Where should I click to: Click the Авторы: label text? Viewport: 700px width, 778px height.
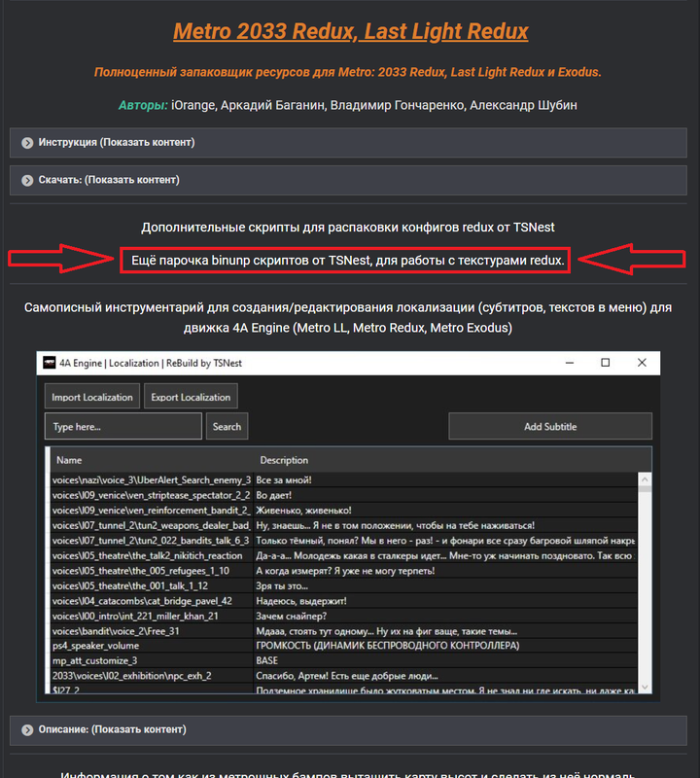point(143,105)
